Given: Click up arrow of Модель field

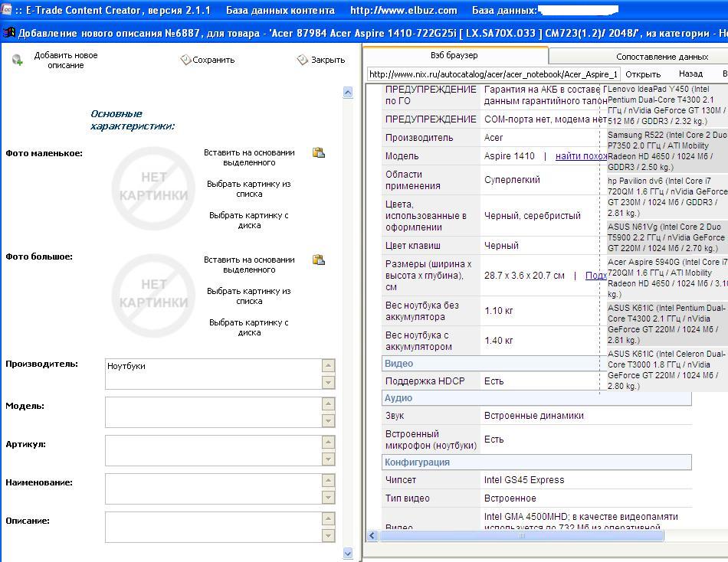Looking at the screenshot, I should pos(328,404).
